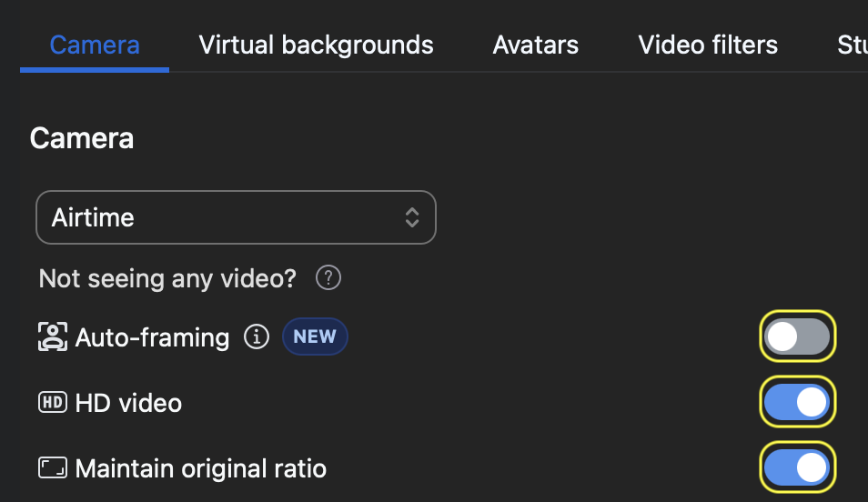Click the question mark help icon
Screen dimensions: 868x502
coord(328,278)
